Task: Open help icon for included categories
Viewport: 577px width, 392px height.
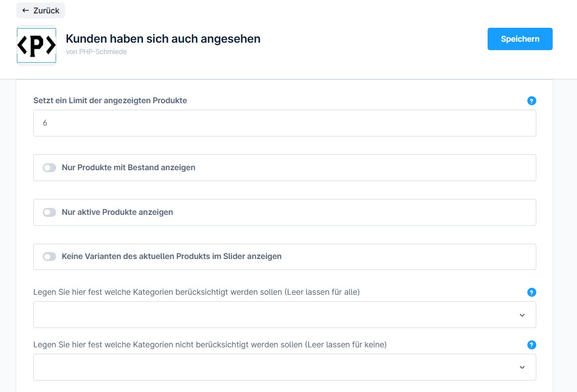Action: [x=531, y=292]
